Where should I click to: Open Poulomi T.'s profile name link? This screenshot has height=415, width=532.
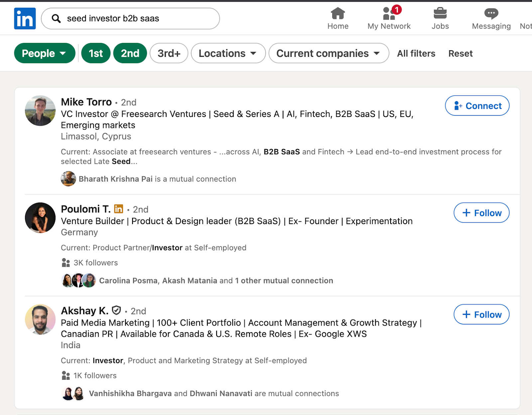86,209
